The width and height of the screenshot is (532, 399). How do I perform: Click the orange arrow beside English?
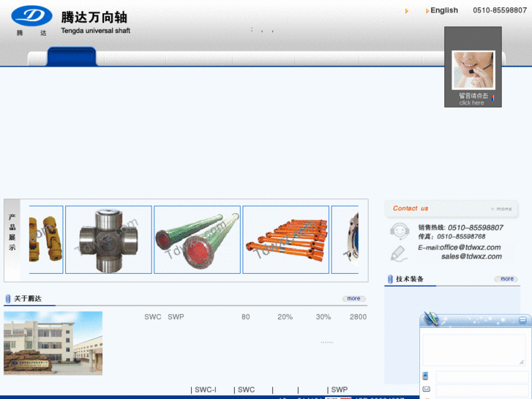427,11
